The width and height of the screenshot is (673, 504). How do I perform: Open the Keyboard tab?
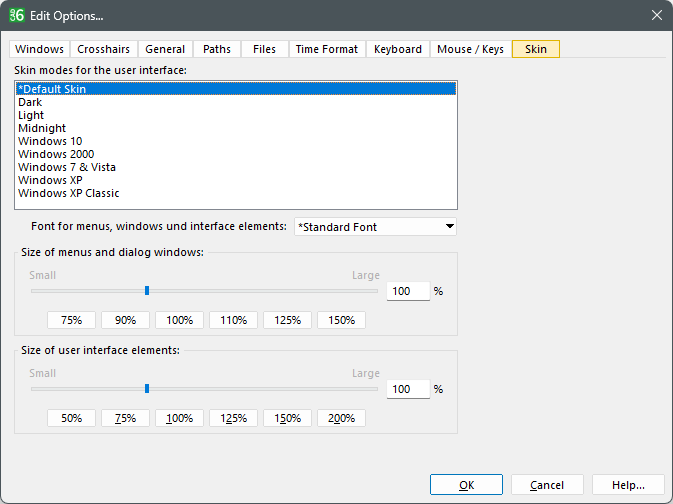pos(397,49)
